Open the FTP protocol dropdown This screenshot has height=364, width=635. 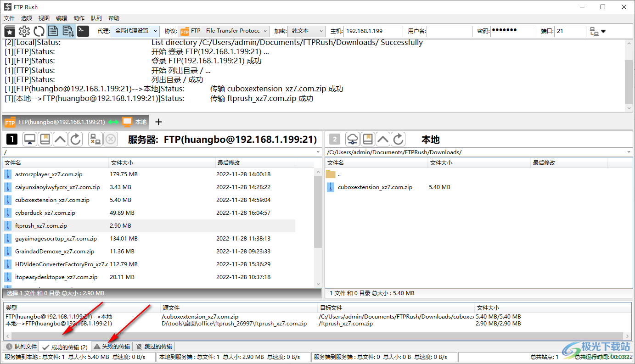coord(224,31)
